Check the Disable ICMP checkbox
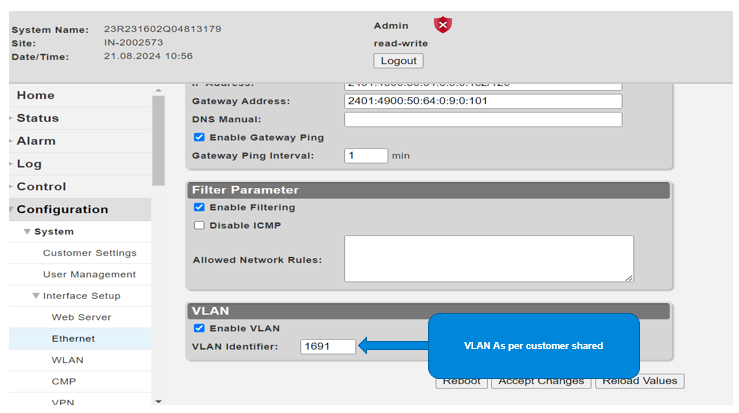 [200, 225]
